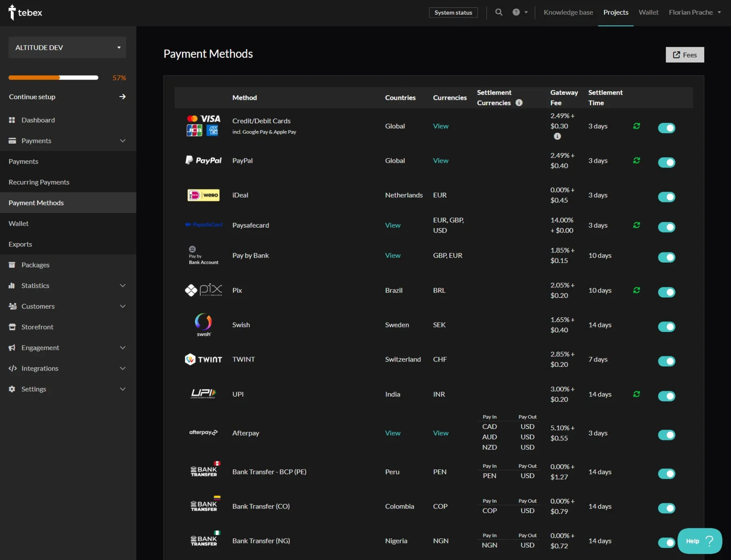
Task: Disable the Credit/Debit Cards payment toggle
Action: click(666, 128)
